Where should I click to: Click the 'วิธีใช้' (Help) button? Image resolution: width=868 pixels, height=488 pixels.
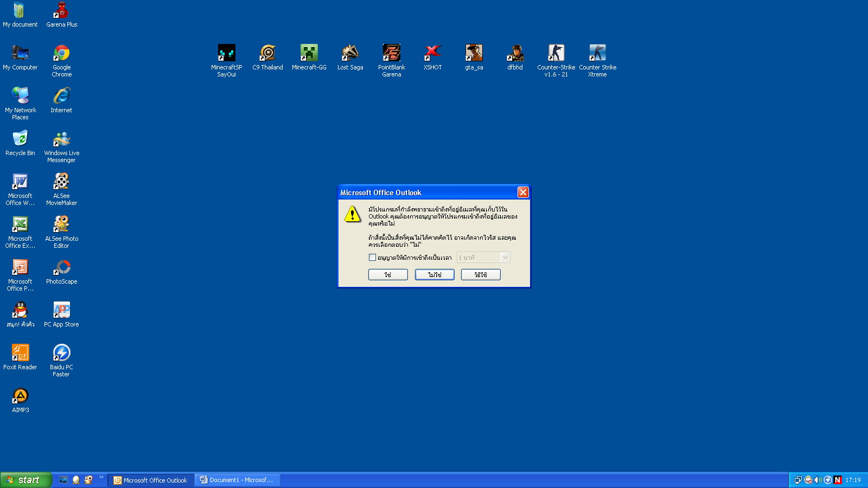[x=481, y=275]
